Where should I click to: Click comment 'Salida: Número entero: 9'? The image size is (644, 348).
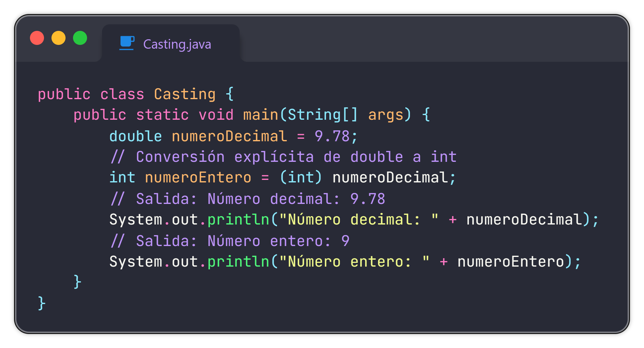point(230,241)
